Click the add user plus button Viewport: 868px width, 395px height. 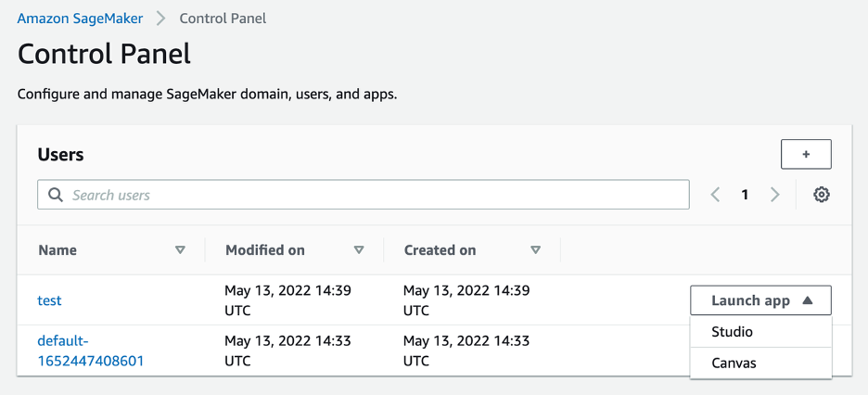coord(806,154)
